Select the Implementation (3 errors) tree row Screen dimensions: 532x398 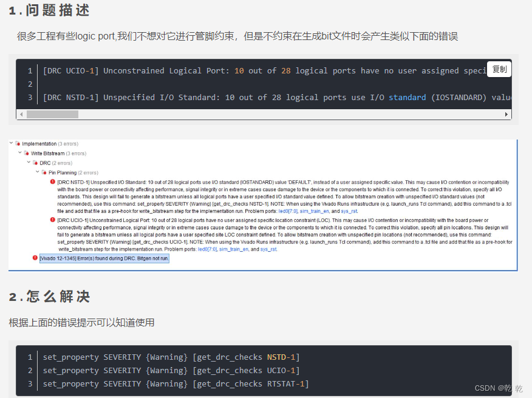(50, 144)
